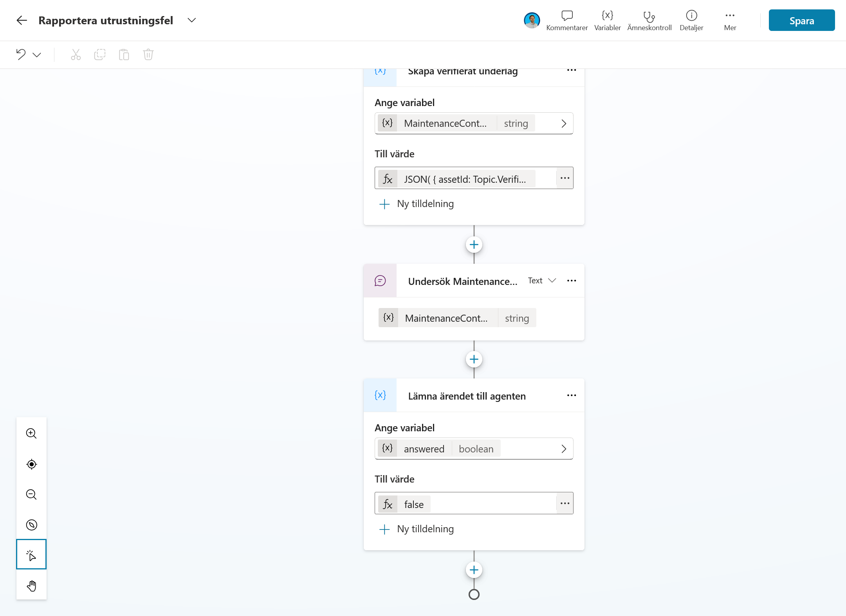The image size is (846, 616).
Task: Open formula options for false value
Action: click(x=565, y=503)
